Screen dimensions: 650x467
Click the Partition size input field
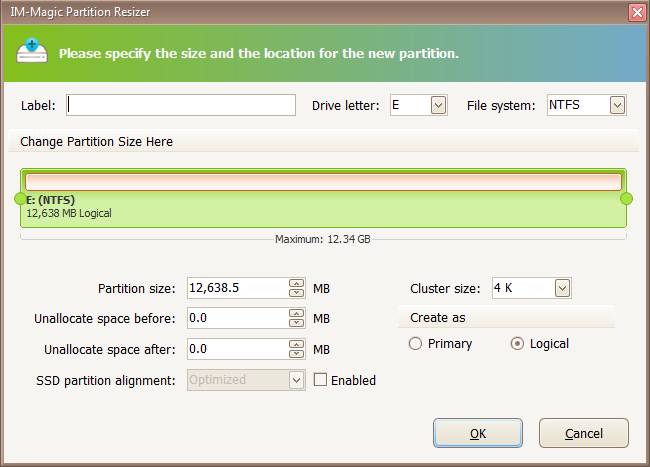[238, 288]
